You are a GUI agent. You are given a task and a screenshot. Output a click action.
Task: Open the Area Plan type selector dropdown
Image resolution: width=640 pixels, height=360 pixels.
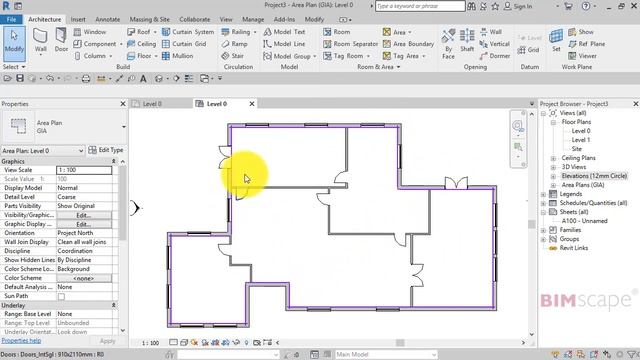[124, 127]
